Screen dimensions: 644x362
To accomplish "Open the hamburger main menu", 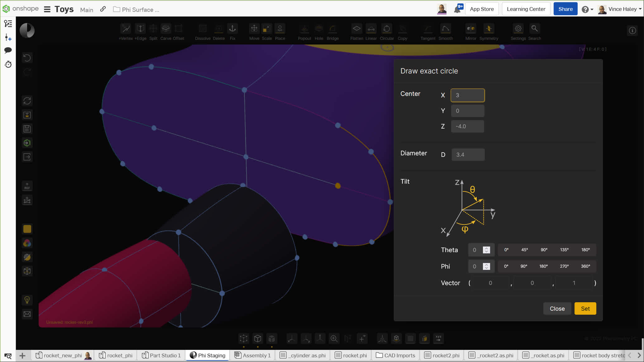I will (47, 9).
